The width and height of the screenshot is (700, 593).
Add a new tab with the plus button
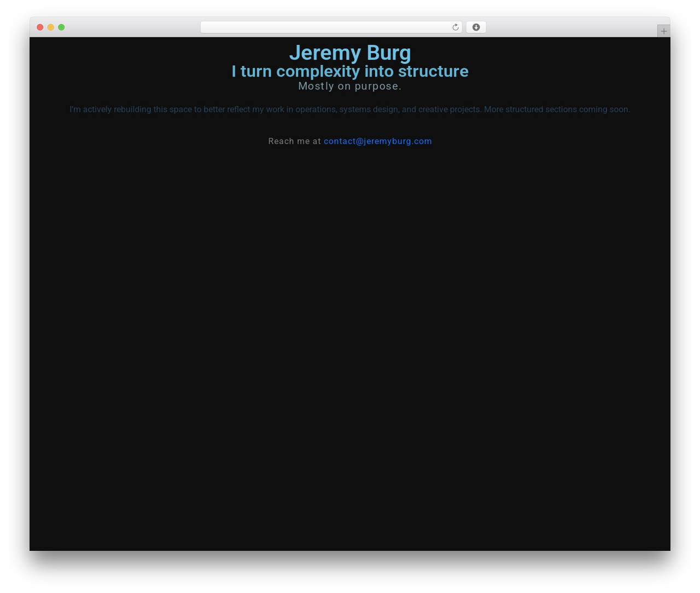click(664, 31)
